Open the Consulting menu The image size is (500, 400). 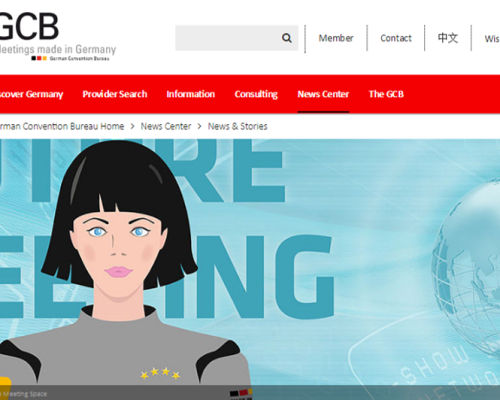[256, 94]
